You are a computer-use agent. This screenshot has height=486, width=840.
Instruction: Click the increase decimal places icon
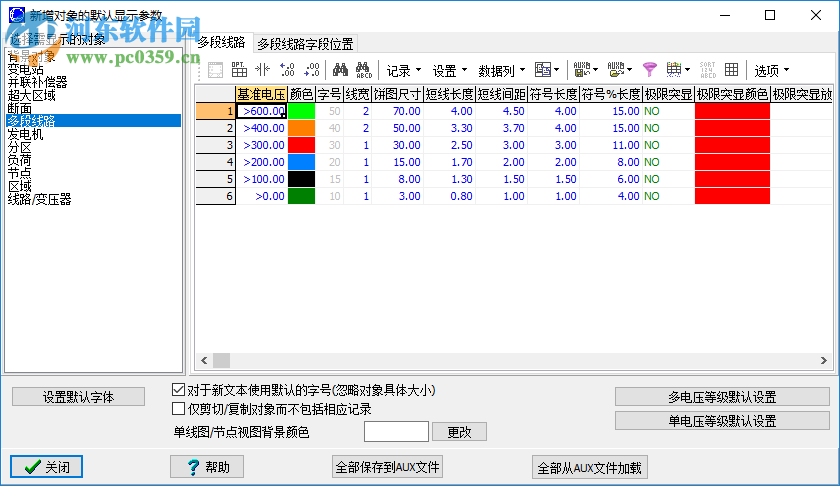287,70
